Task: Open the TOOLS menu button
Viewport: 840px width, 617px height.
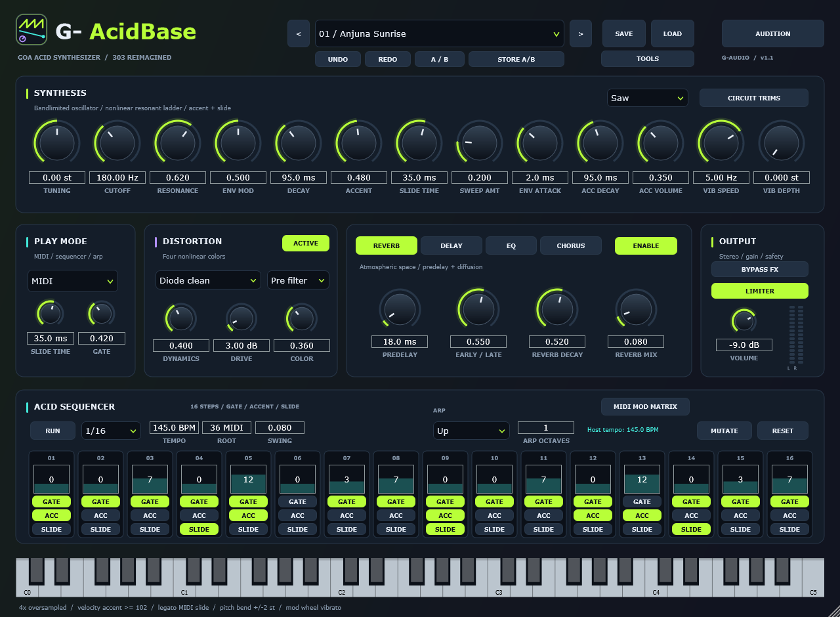Action: 648,59
